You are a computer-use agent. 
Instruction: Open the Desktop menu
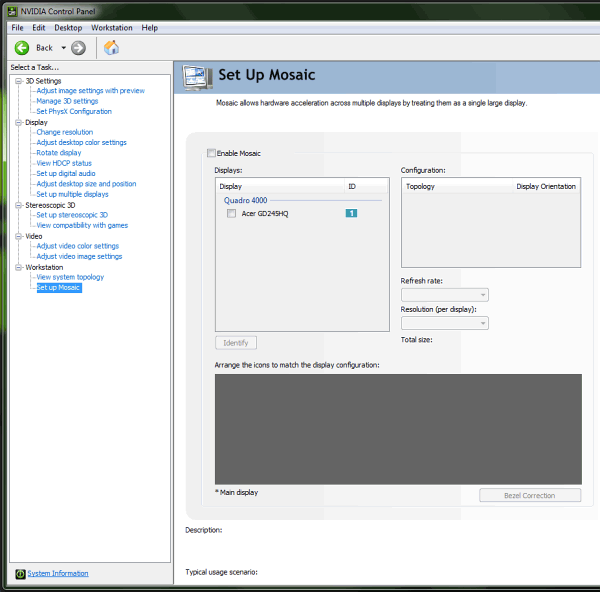[68, 28]
